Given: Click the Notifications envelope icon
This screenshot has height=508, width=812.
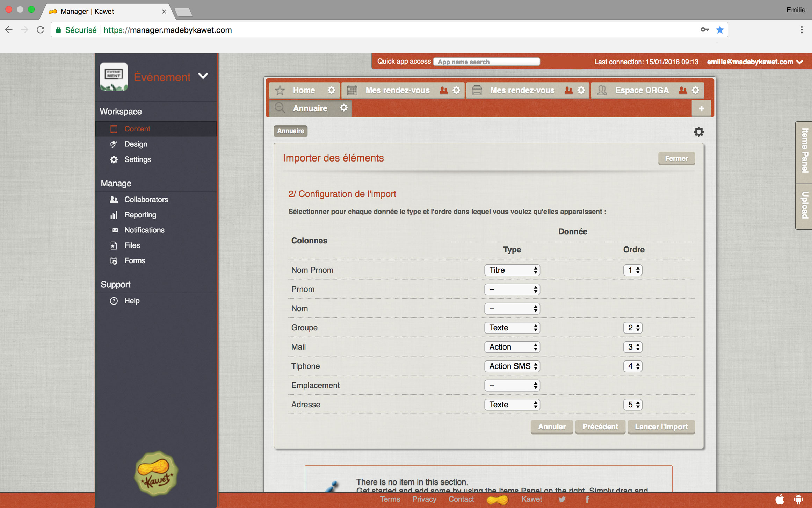Looking at the screenshot, I should click(x=114, y=230).
